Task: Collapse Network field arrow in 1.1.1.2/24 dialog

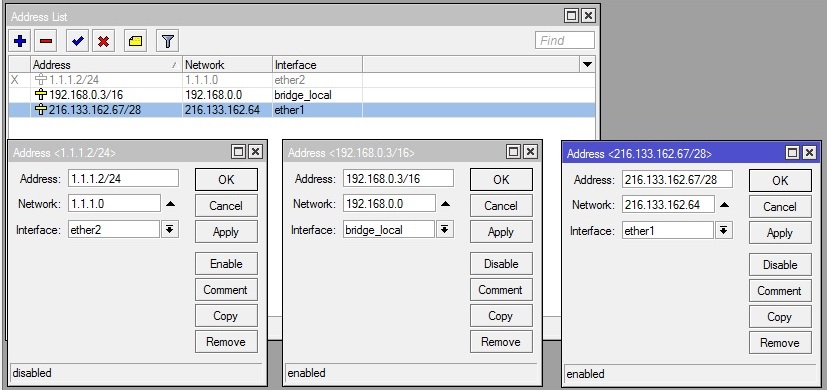Action: click(170, 204)
